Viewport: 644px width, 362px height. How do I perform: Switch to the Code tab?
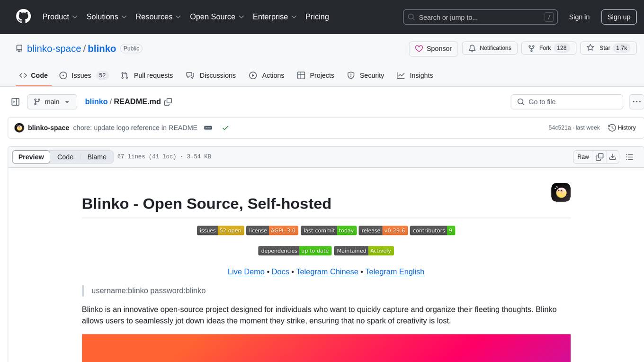coord(34,75)
